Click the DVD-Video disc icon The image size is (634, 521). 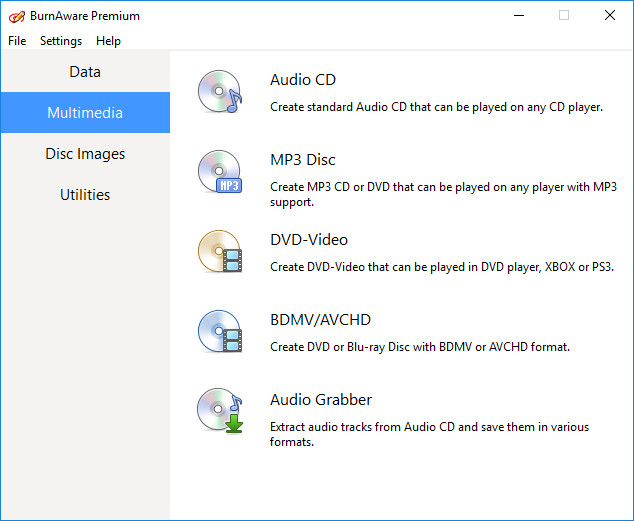[x=220, y=251]
